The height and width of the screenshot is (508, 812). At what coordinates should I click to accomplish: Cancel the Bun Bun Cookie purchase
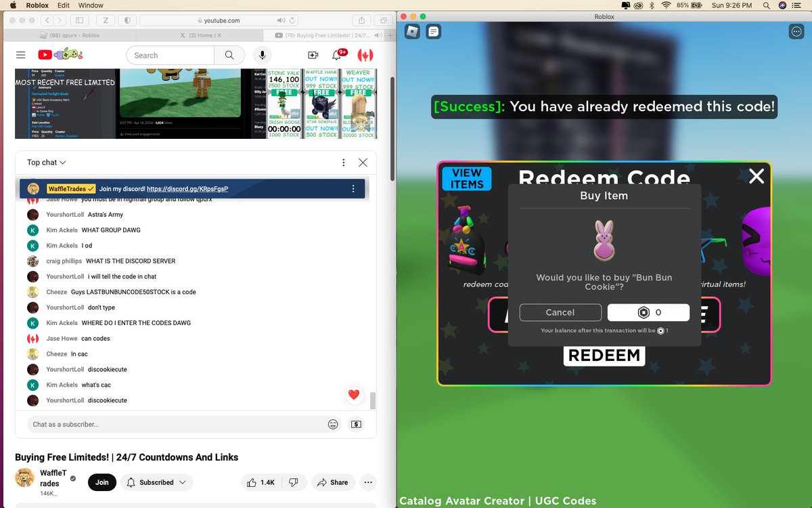[x=560, y=312]
